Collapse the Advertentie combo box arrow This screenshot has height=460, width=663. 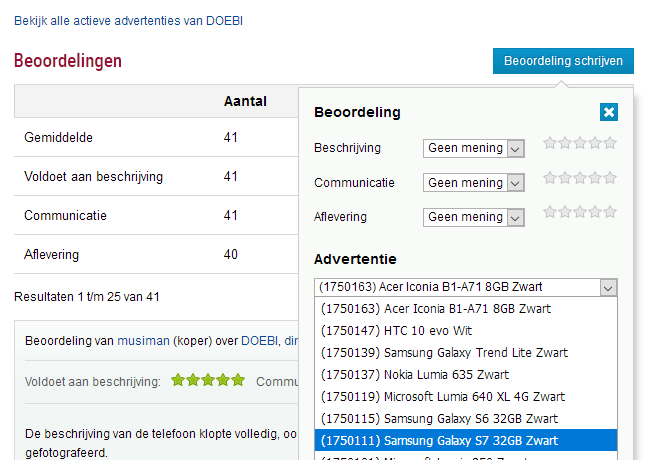(608, 287)
